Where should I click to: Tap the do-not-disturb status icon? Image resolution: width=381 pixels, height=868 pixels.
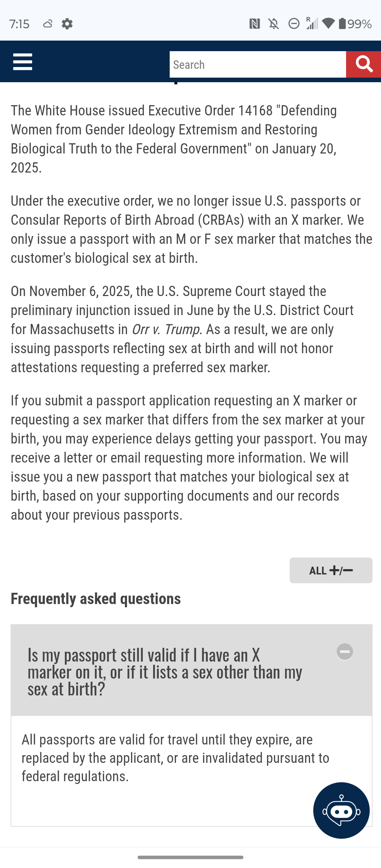point(294,24)
